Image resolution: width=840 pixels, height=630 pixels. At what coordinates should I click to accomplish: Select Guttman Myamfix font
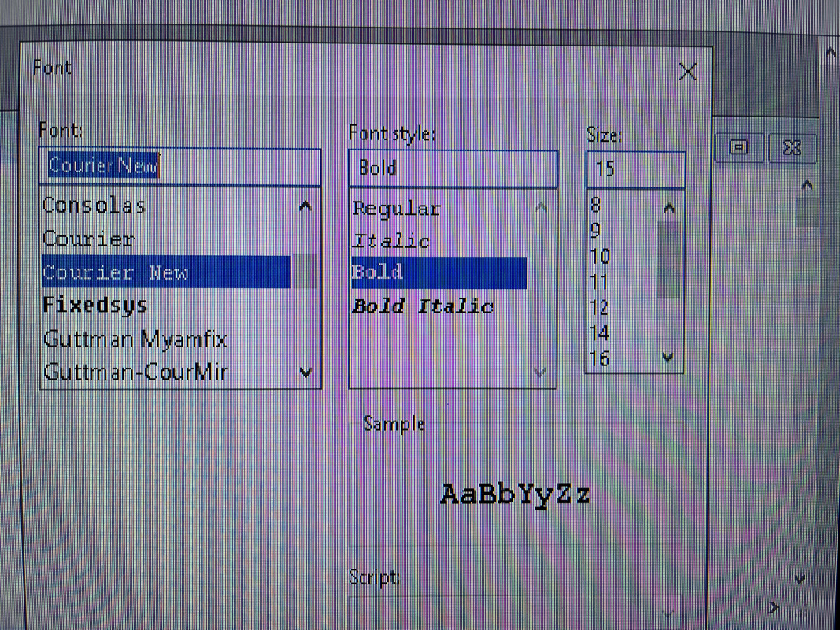(166, 339)
